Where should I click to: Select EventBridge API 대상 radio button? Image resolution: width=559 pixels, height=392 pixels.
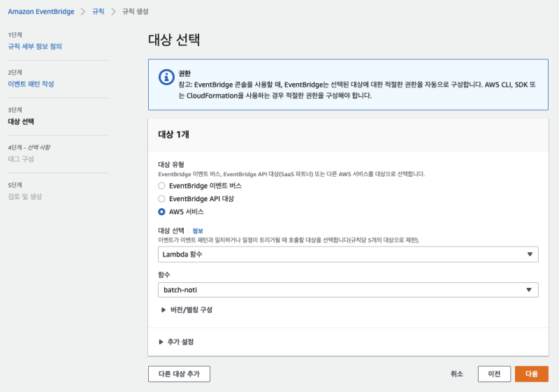pos(161,198)
